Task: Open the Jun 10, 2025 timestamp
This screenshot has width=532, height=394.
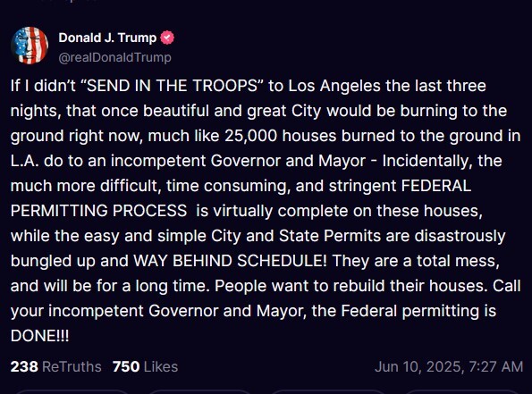Action: tap(449, 366)
